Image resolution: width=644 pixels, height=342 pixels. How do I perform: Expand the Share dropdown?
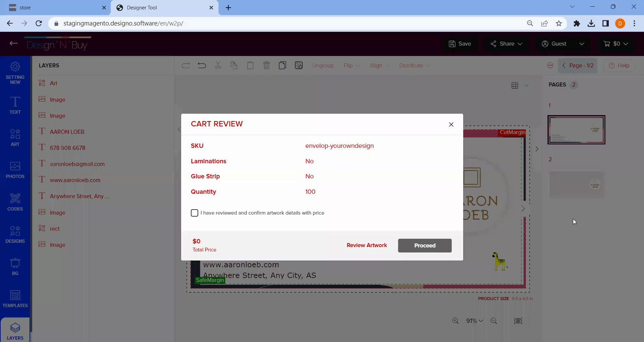click(x=506, y=44)
